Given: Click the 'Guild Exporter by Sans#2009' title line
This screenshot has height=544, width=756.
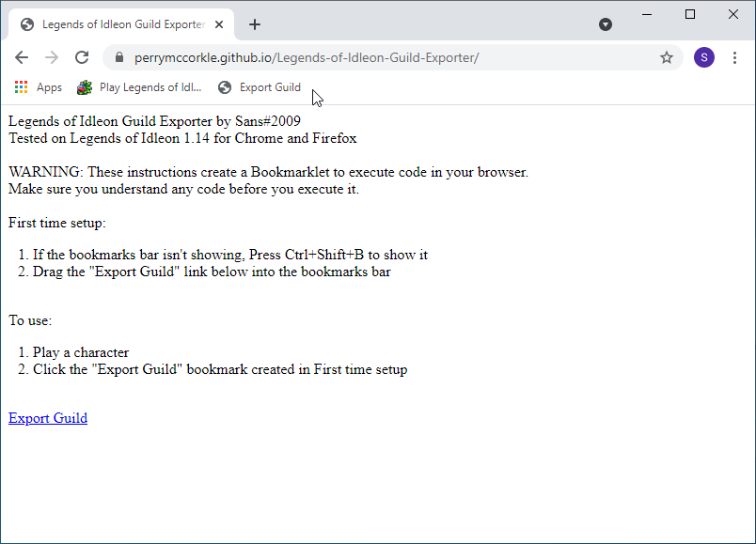Looking at the screenshot, I should pos(155,121).
